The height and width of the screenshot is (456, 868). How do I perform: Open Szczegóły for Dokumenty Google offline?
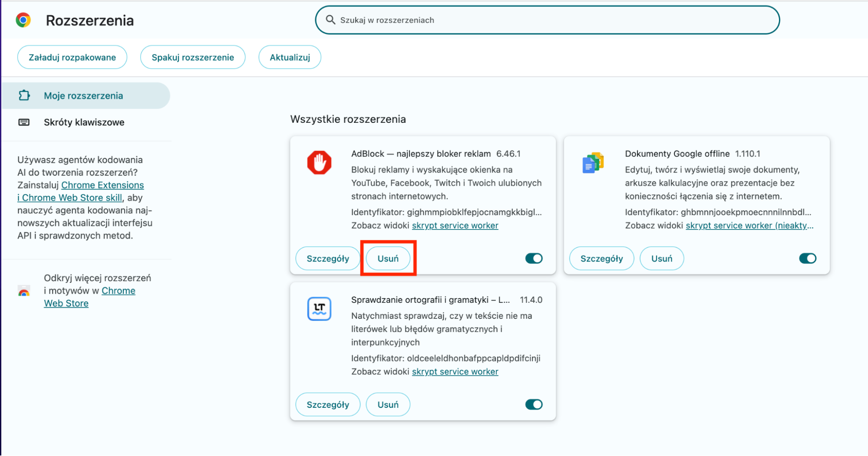pos(601,259)
